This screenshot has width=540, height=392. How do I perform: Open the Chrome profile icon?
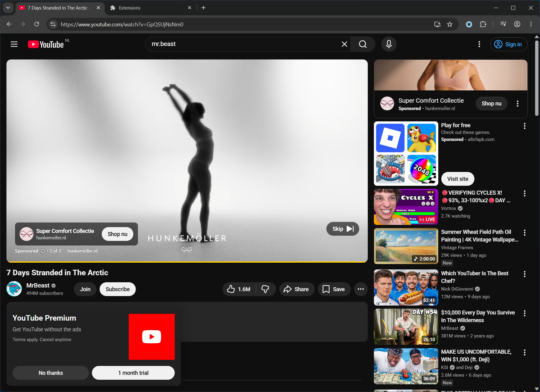pyautogui.click(x=517, y=24)
